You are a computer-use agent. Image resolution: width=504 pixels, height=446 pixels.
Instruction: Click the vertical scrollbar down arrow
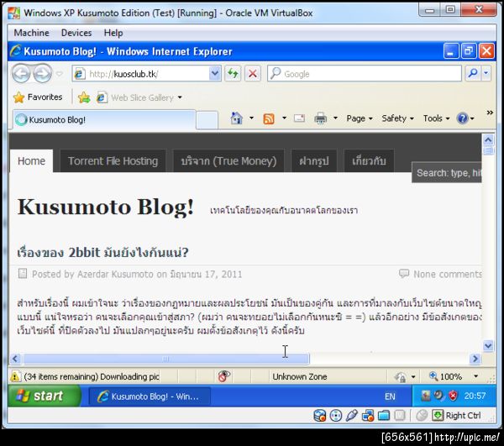pos(488,346)
